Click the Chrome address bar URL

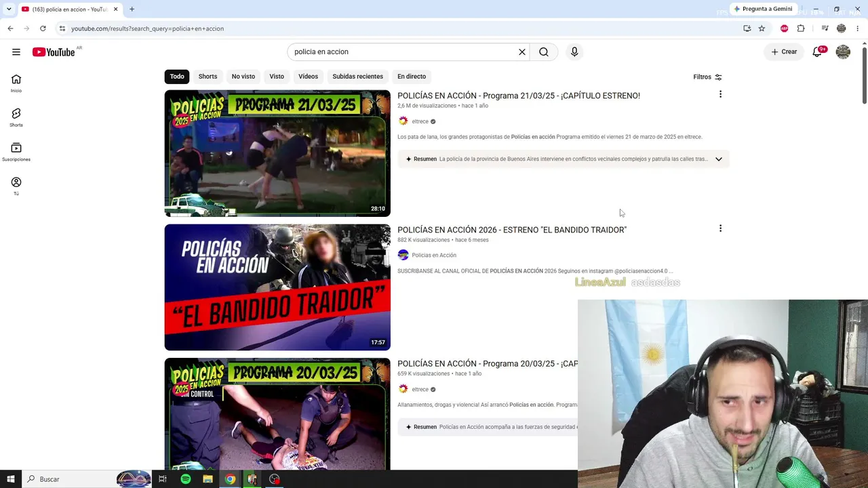pos(147,28)
